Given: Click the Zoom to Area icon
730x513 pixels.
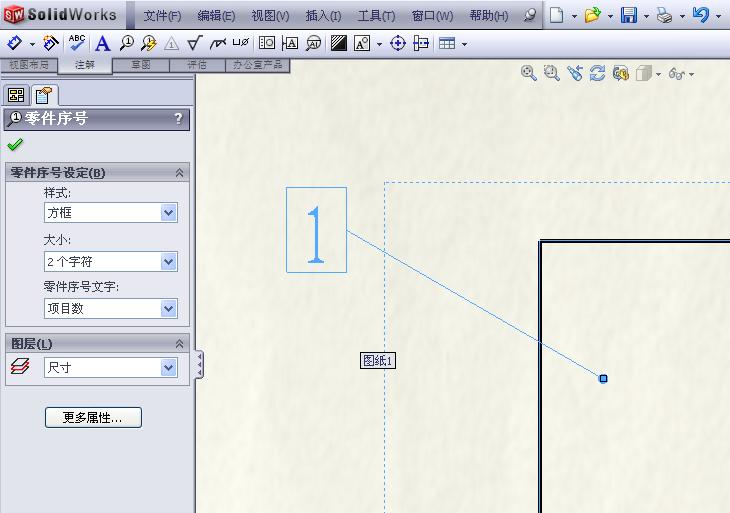Looking at the screenshot, I should 552,73.
